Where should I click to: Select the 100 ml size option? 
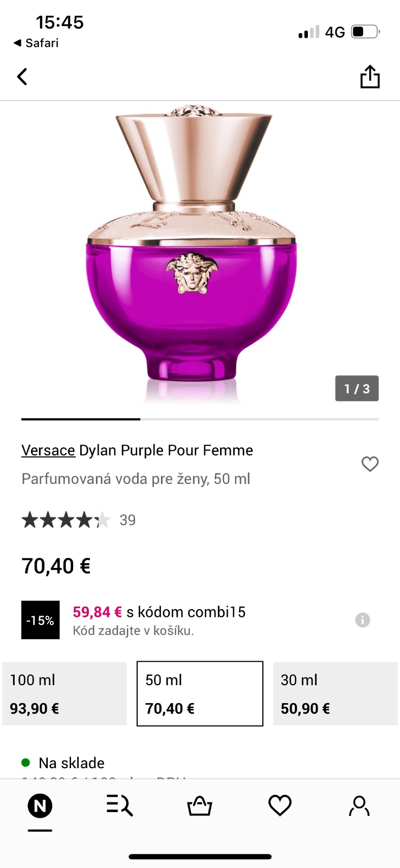[x=64, y=693]
